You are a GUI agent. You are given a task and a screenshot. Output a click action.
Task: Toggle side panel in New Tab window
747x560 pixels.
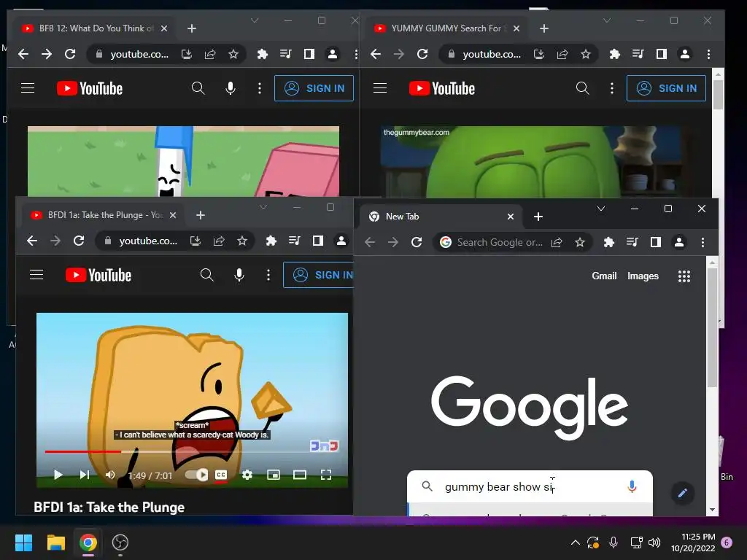(656, 242)
